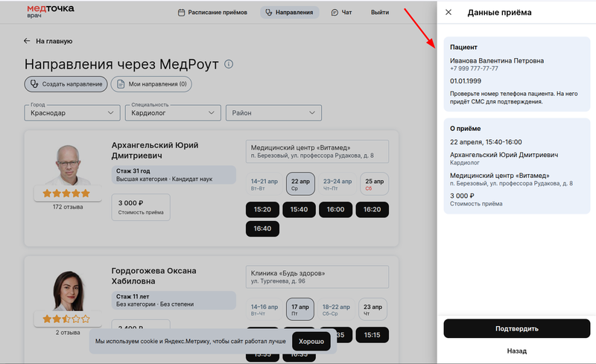Choose the 15:15 time slot
Viewport: 596px width, 364px height.
click(x=372, y=335)
